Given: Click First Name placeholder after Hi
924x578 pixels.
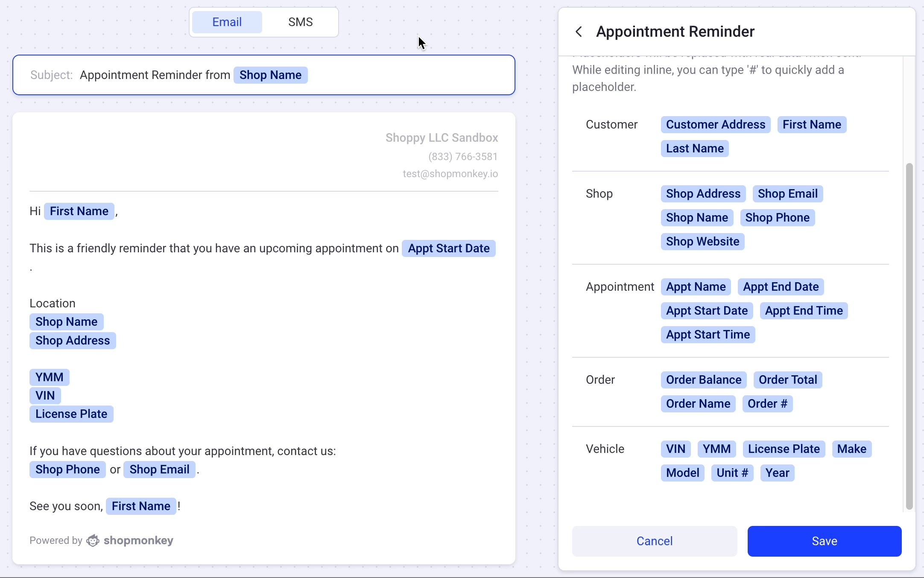Looking at the screenshot, I should point(79,211).
